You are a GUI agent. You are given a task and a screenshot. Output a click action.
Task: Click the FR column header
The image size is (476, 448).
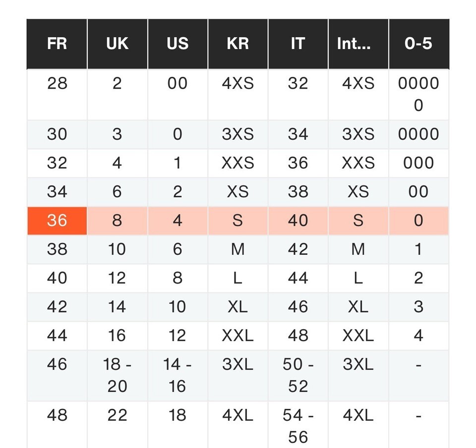57,44
